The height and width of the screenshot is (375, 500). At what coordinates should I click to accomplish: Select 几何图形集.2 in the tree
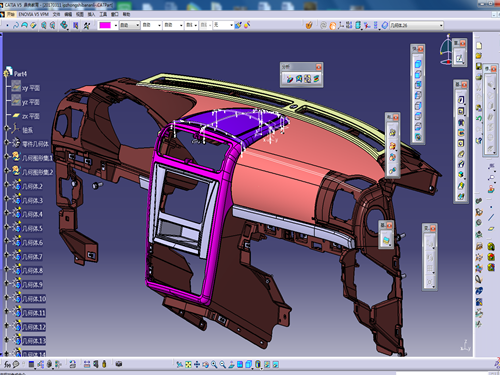37,172
